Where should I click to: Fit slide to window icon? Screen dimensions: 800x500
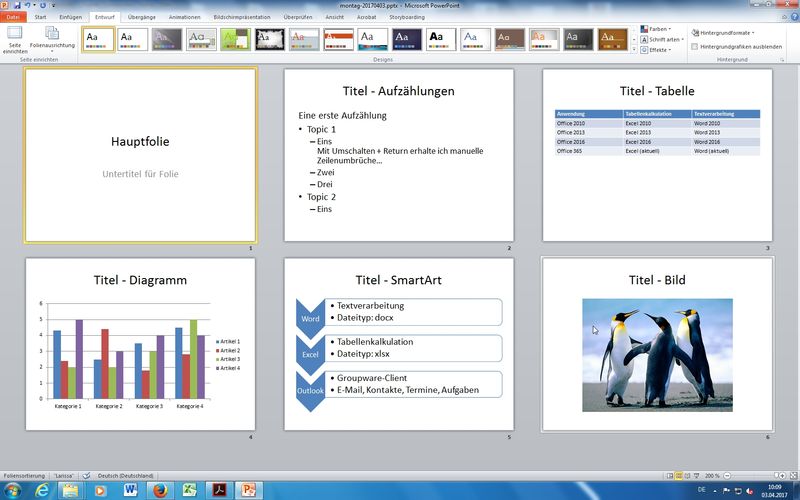[794, 476]
